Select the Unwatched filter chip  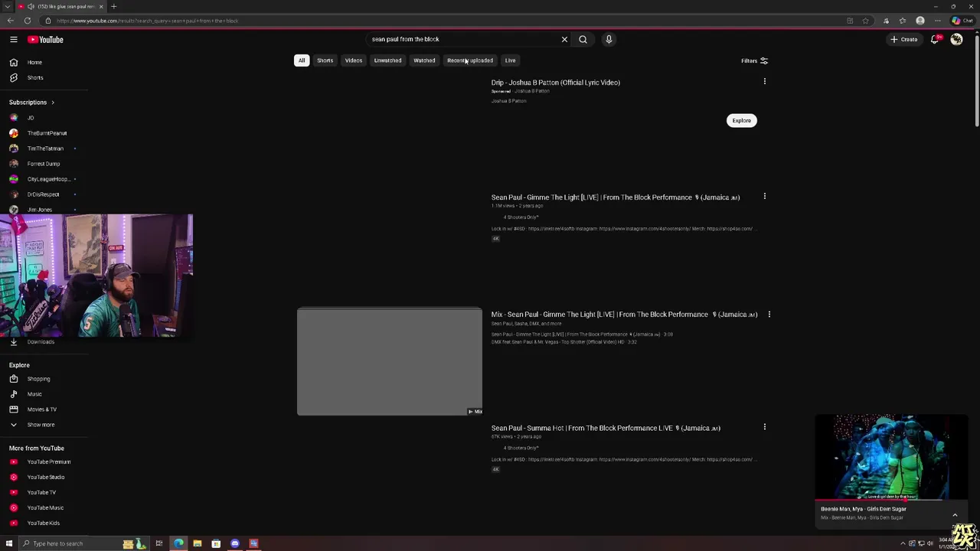[x=387, y=60]
